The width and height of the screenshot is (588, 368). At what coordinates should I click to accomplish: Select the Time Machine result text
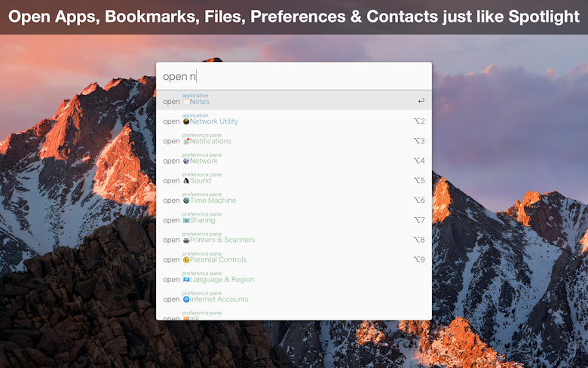coord(213,201)
